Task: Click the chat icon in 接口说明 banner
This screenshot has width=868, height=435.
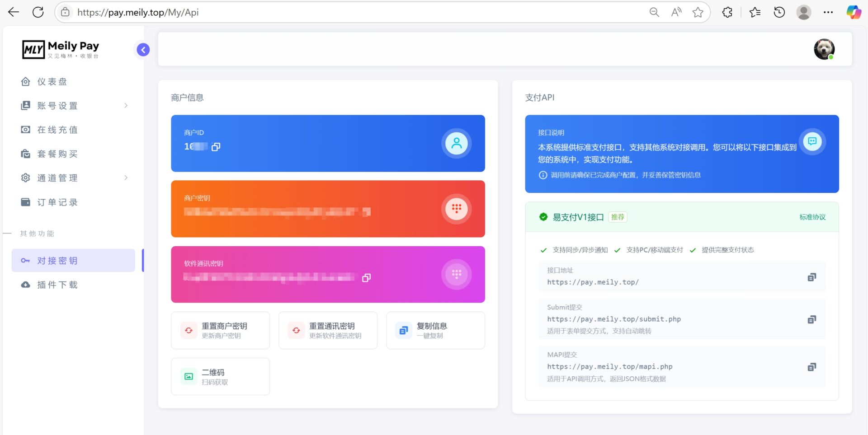Action: point(812,141)
